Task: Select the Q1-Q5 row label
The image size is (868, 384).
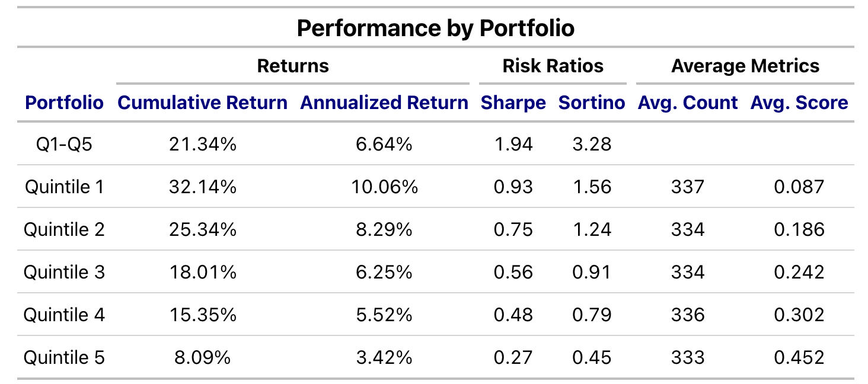Action: 64,144
